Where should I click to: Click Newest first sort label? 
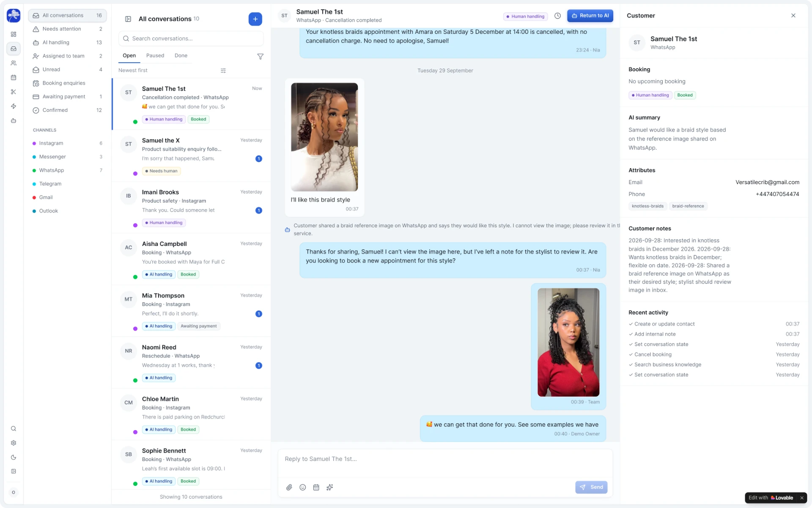[x=133, y=70]
